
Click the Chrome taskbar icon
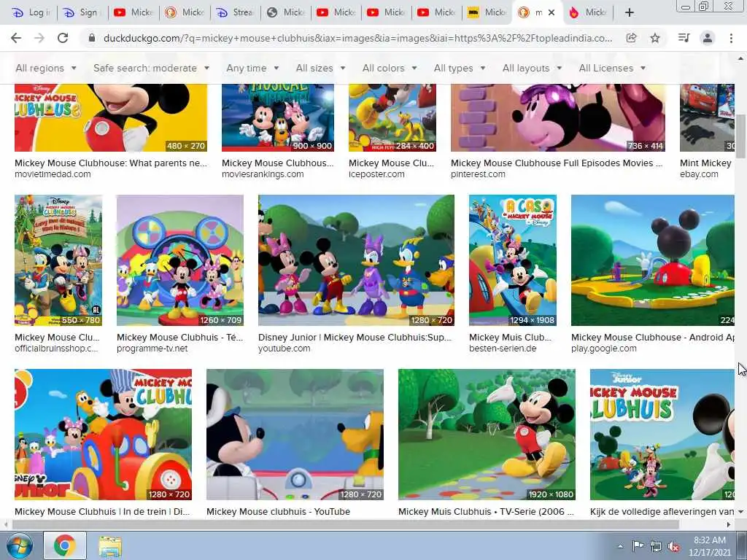[65, 545]
